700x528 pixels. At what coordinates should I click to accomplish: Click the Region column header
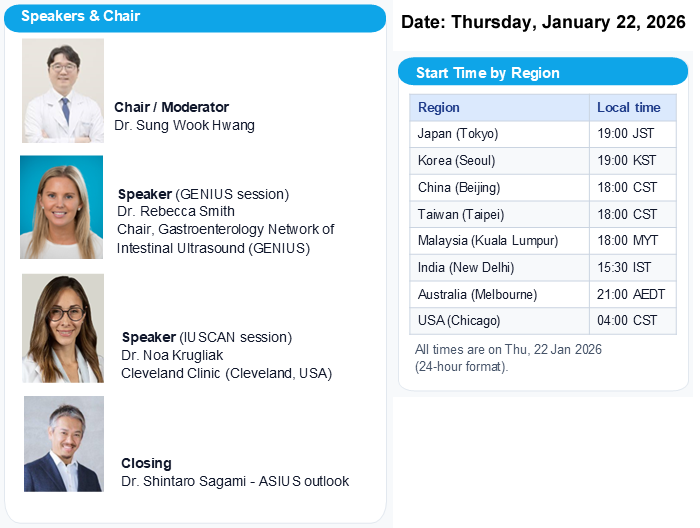pos(439,108)
